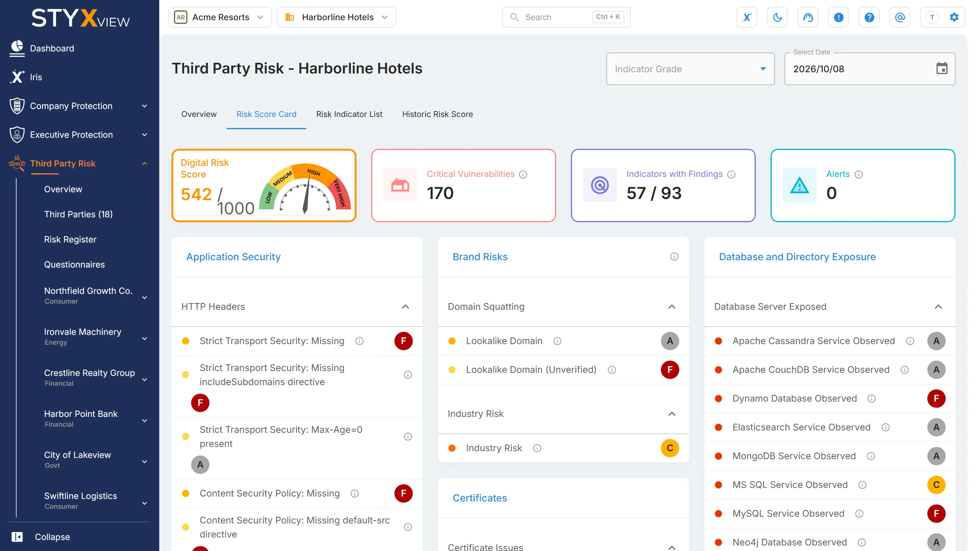The image size is (980, 551).
Task: Click the Iris icon in sidebar
Action: coord(17,77)
